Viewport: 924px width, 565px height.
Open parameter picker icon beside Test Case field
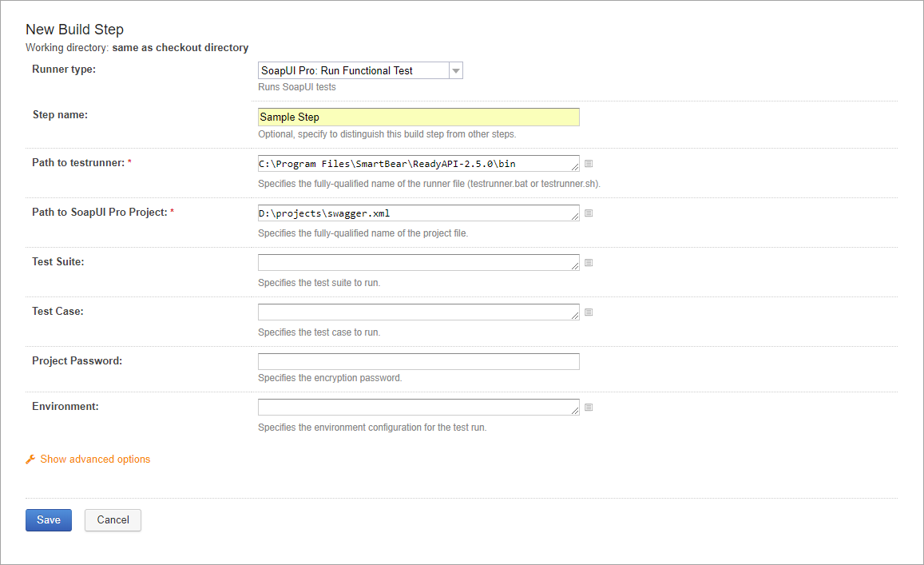588,312
